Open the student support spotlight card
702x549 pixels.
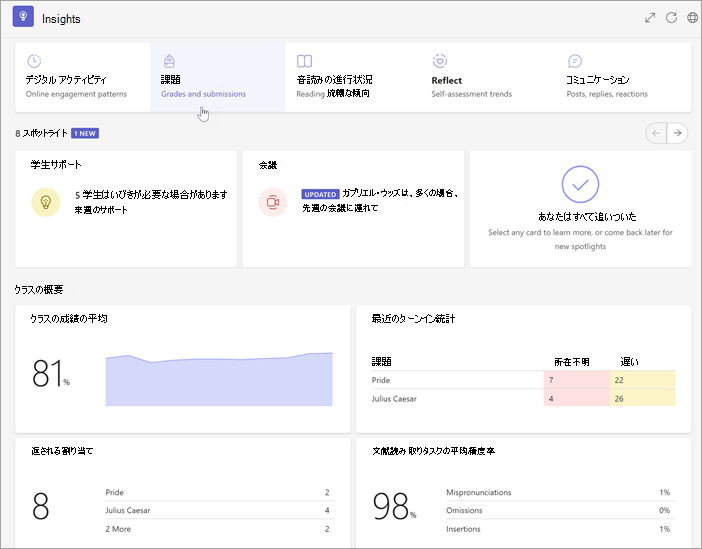coord(126,209)
